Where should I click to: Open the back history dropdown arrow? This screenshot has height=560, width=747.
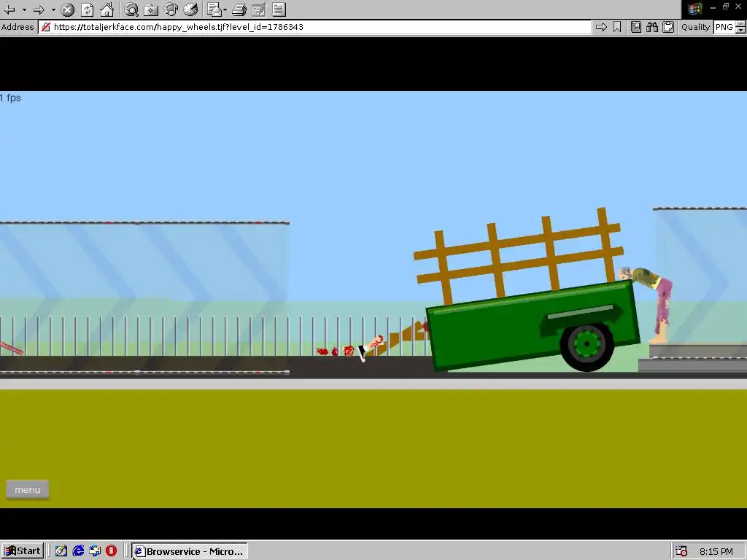coord(24,9)
